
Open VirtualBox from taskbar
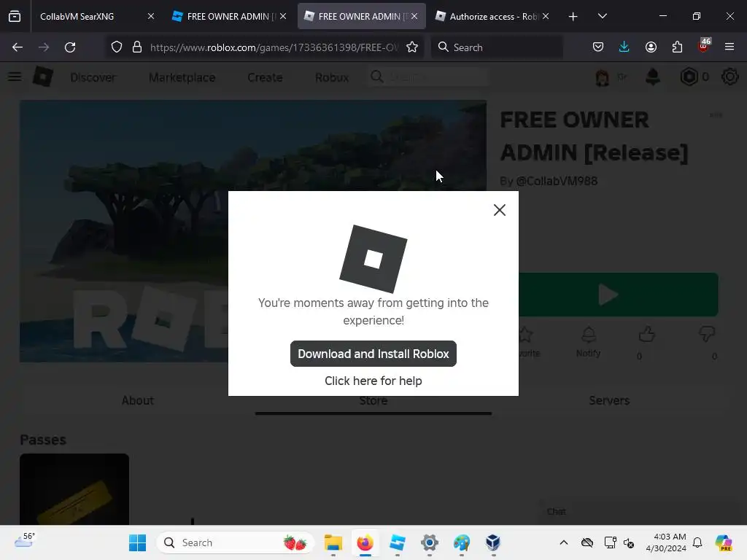pos(493,542)
